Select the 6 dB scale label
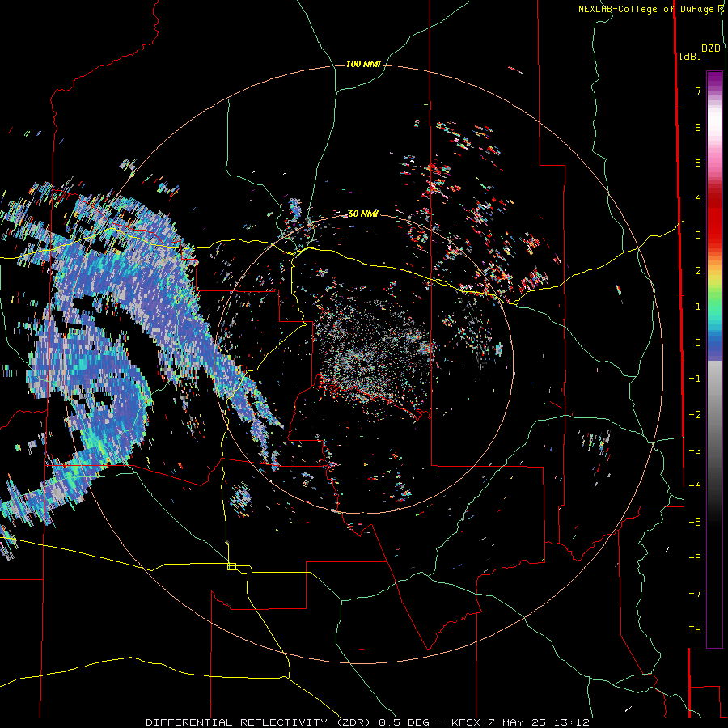Screen dimensions: 728x728 [698, 127]
